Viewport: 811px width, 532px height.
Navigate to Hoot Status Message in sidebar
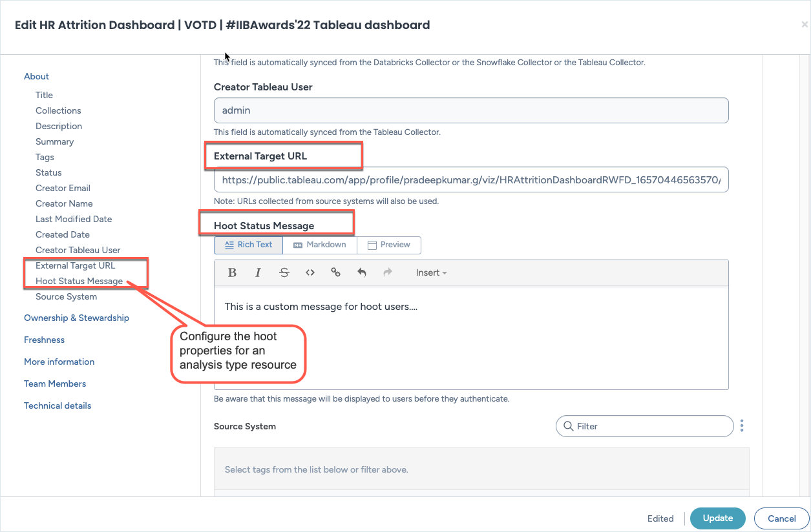coord(79,281)
